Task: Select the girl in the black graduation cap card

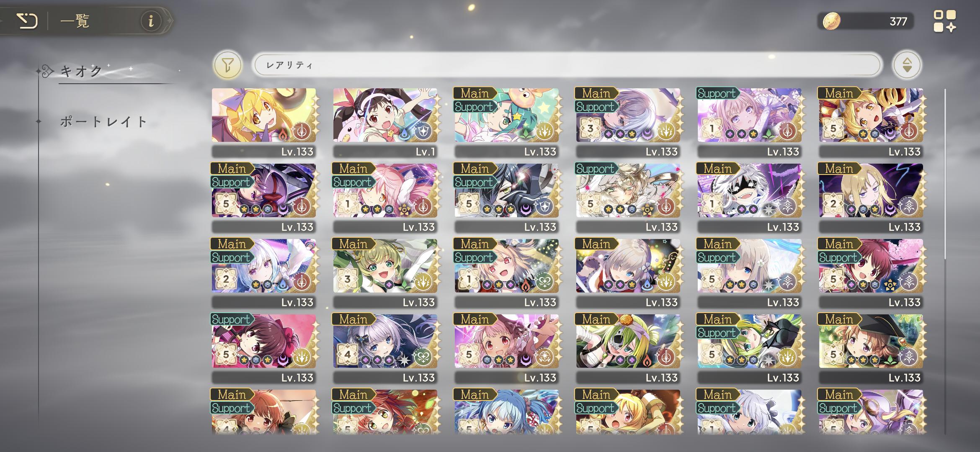Action: 871,348
